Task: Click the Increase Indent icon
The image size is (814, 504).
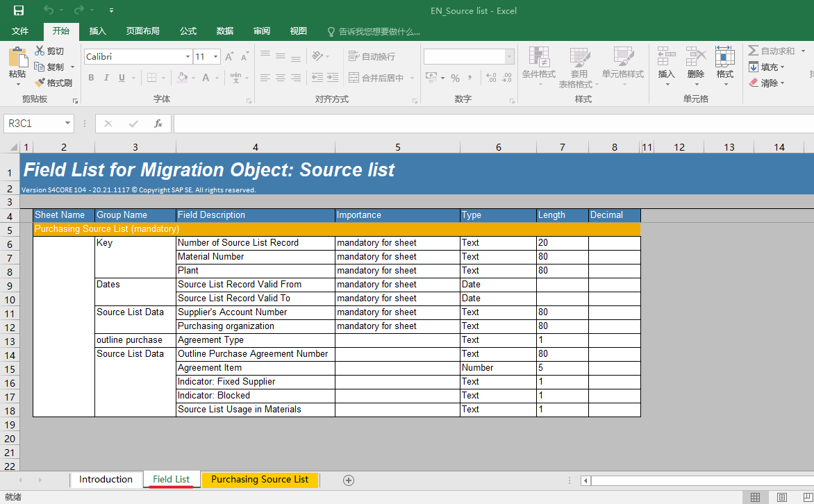Action: click(333, 78)
